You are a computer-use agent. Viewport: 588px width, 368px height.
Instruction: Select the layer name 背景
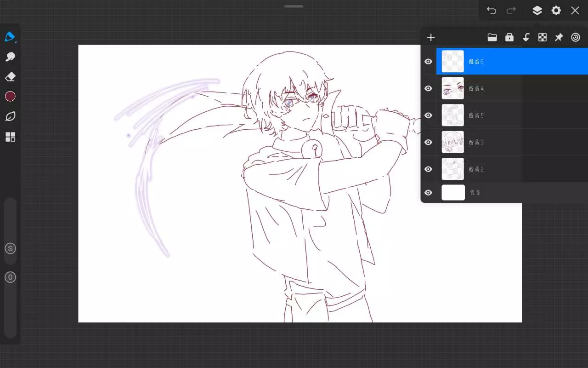point(475,193)
